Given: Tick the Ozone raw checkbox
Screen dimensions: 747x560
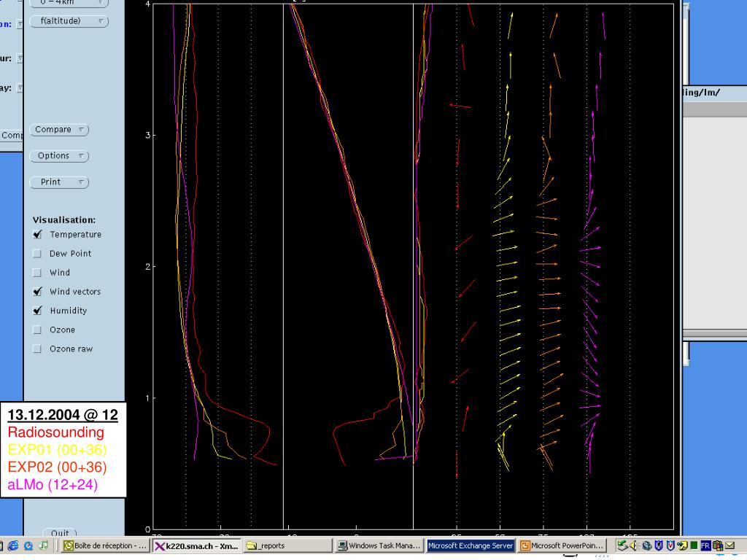Looking at the screenshot, I should [x=36, y=349].
